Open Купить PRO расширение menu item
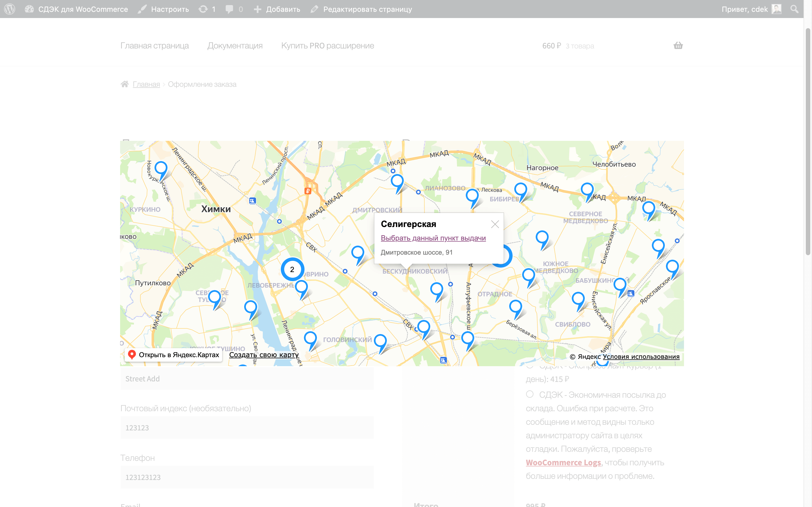Screen dimensions: 812x507 coord(328,46)
